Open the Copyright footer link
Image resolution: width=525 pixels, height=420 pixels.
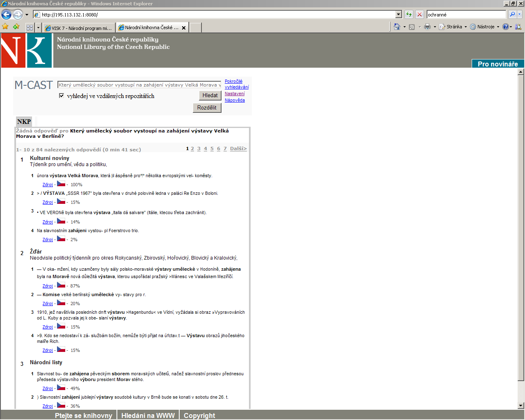coord(199,415)
